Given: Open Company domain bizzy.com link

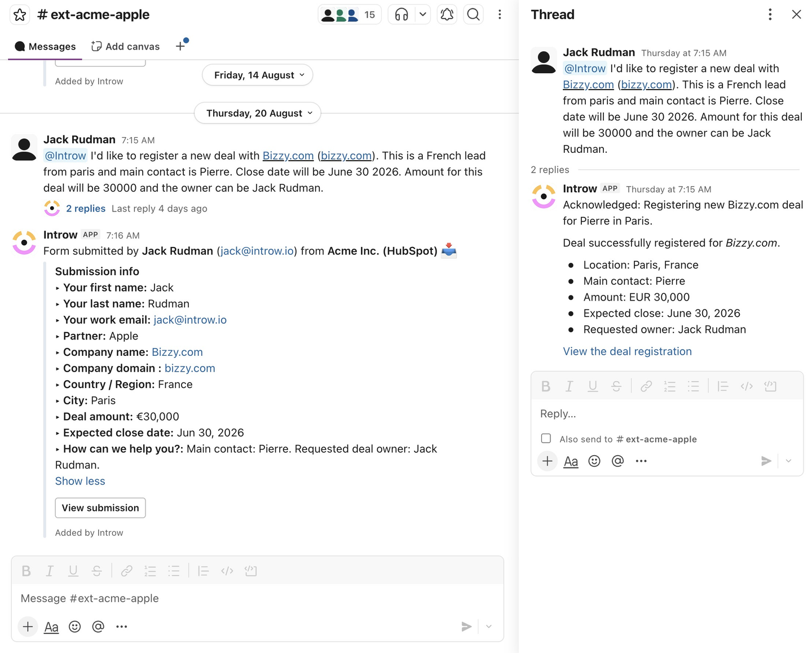Looking at the screenshot, I should tap(190, 368).
